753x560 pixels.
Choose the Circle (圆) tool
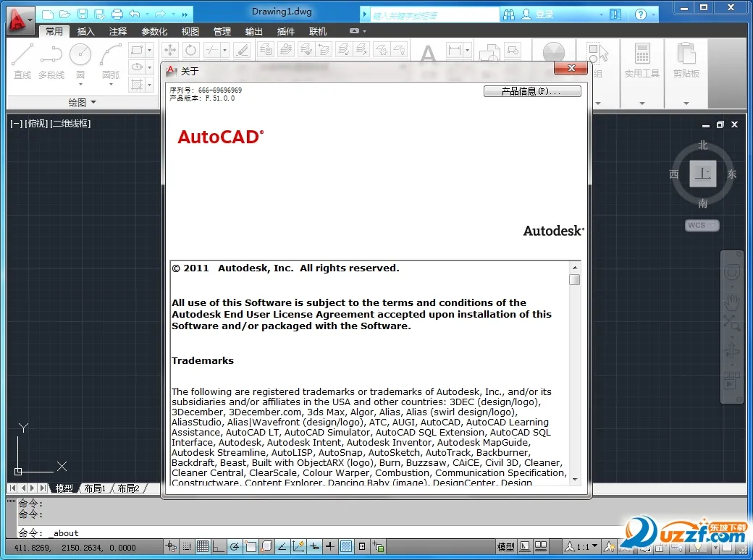tap(80, 61)
